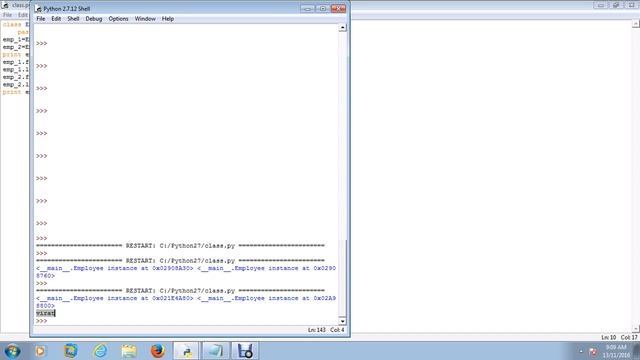Click the first RESTART: C:/Python27/class.py line

(180, 246)
